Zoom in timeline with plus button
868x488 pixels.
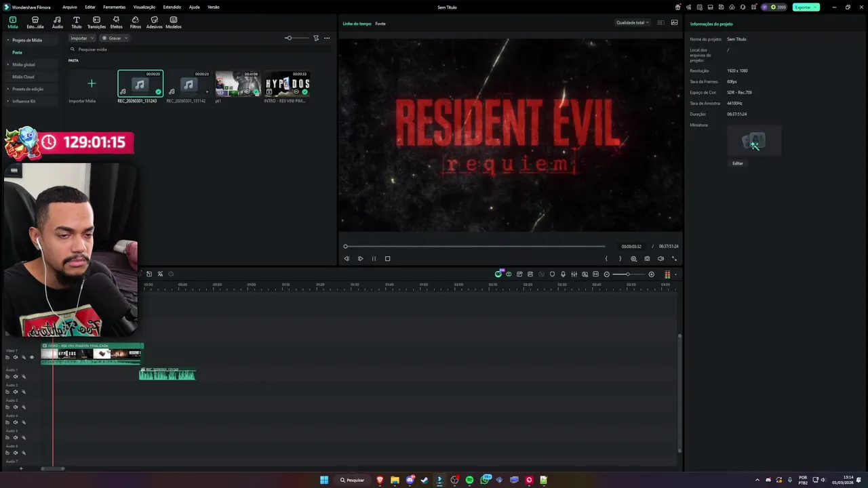652,274
